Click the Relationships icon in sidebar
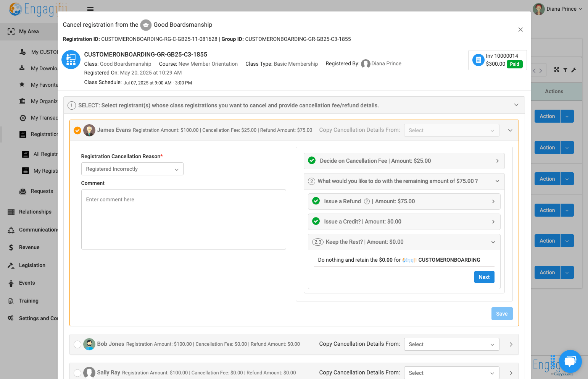The height and width of the screenshot is (379, 588). pos(11,212)
